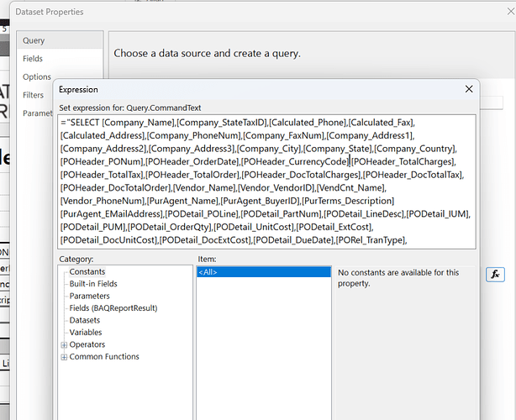Click the fx expression button

496,274
